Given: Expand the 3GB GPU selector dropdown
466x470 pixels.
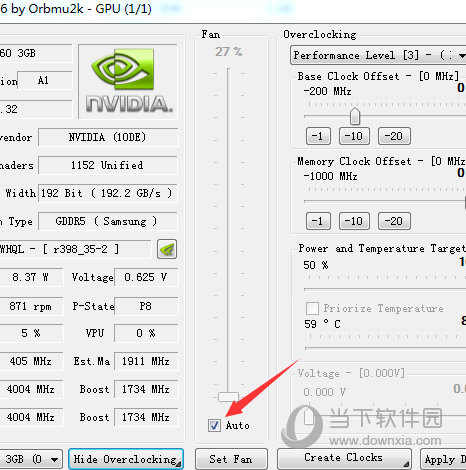Looking at the screenshot, I should pyautogui.click(x=31, y=460).
